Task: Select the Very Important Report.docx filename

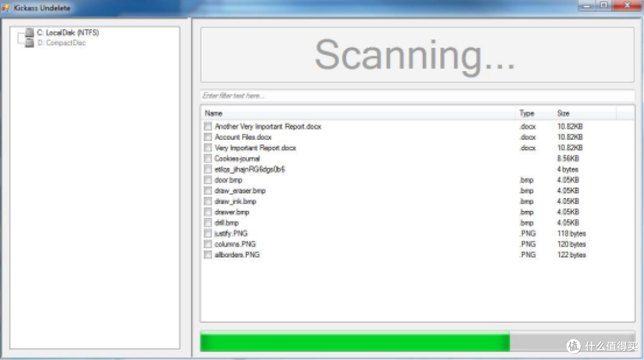Action: [x=255, y=147]
